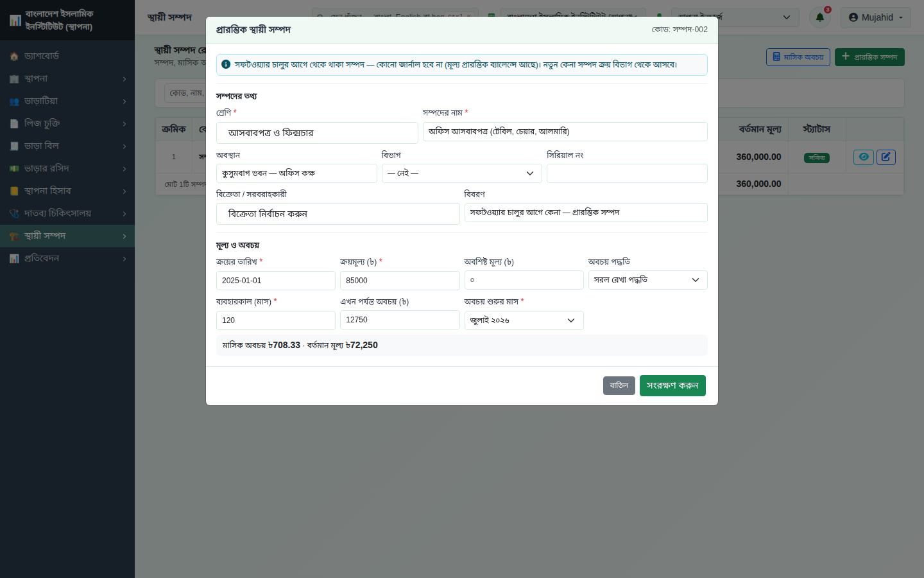Open the Mujahid user menu
This screenshot has width=924, height=578.
coord(876,17)
